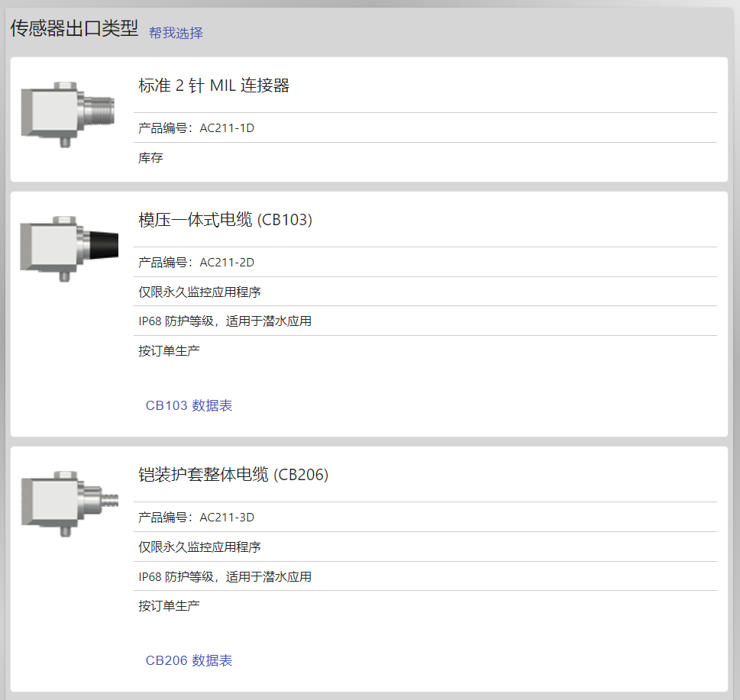
Task: Click 按订单生产 in the CB206 card
Action: (169, 605)
